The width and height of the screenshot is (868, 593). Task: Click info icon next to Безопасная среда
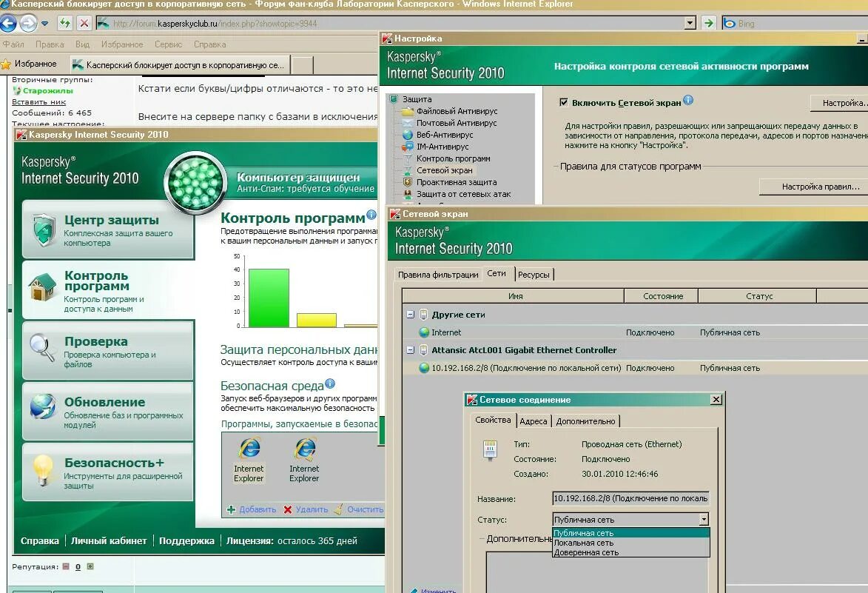[x=330, y=383]
